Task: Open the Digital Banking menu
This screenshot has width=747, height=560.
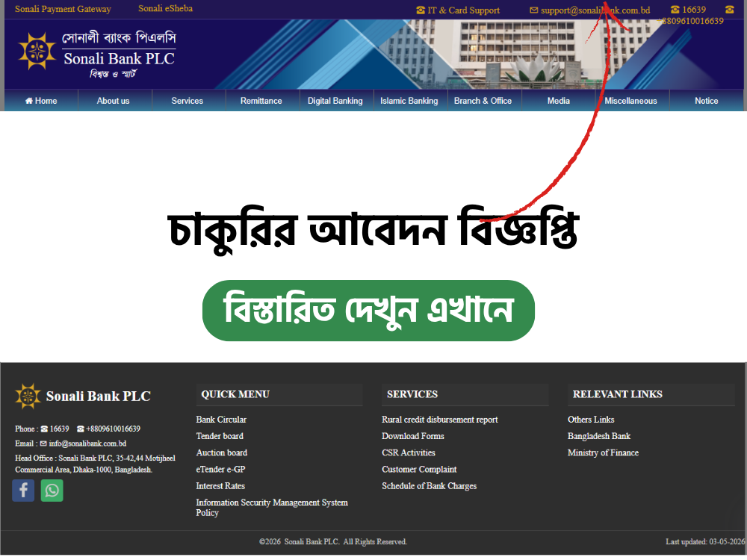Action: tap(335, 101)
